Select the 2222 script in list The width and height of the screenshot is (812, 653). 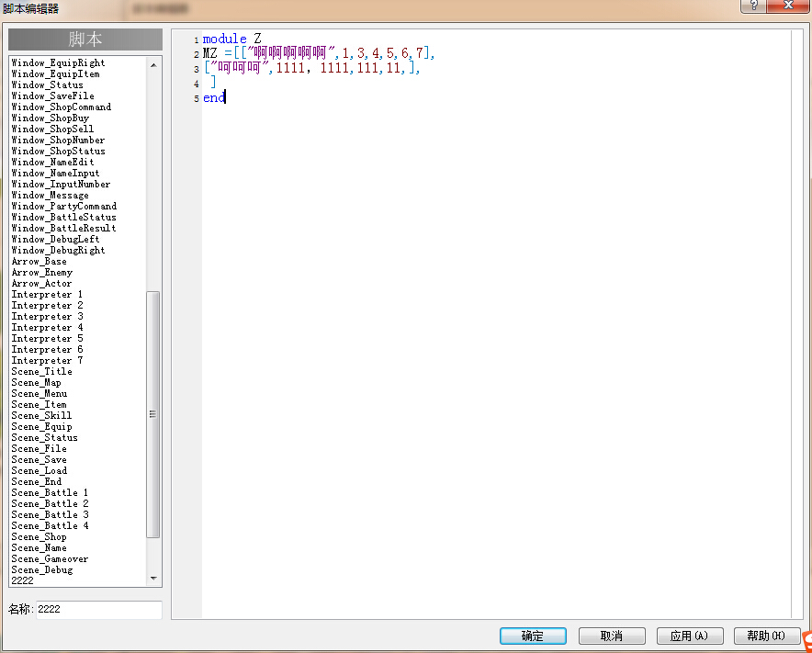pyautogui.click(x=22, y=581)
